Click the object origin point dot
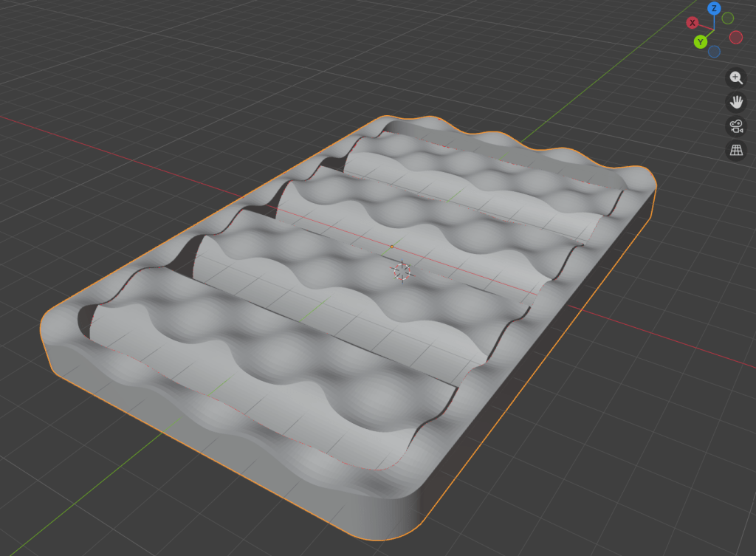The image size is (756, 556). [392, 247]
